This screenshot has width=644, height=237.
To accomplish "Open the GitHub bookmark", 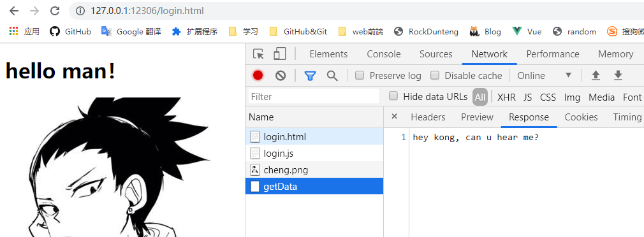I will [70, 31].
